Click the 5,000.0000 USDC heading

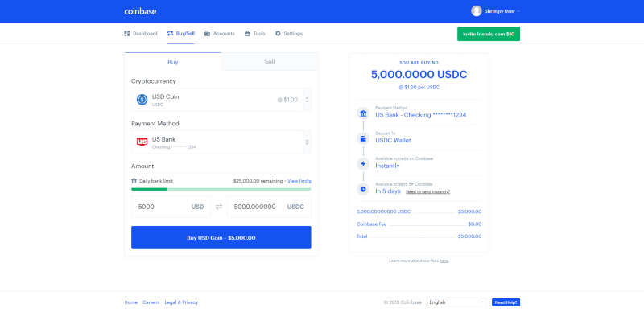pyautogui.click(x=419, y=75)
